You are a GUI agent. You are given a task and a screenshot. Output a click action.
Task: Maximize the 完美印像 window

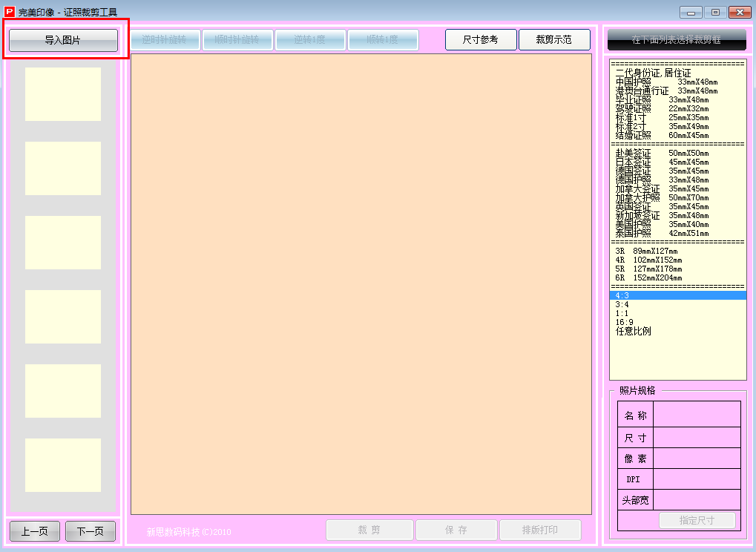click(x=715, y=12)
